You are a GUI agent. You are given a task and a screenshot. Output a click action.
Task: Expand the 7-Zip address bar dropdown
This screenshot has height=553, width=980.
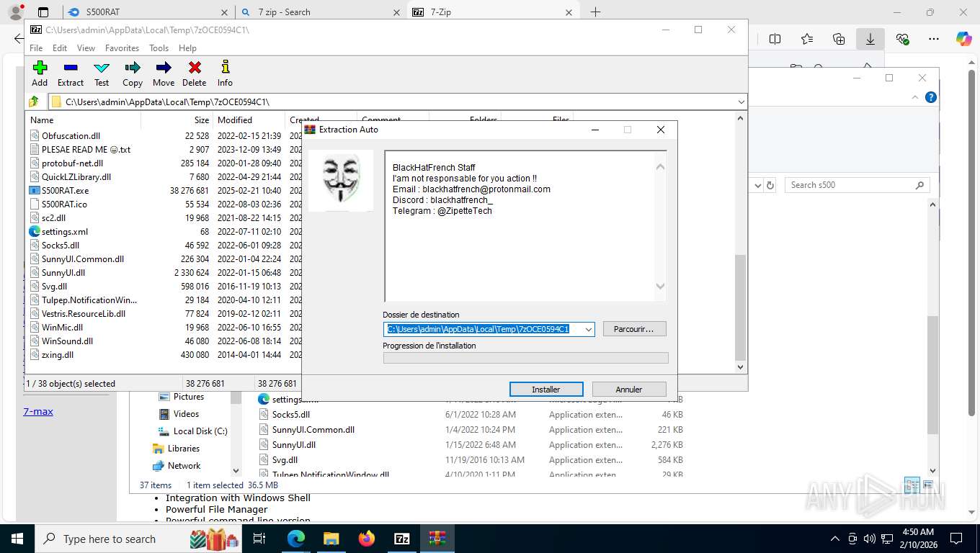[x=741, y=102]
